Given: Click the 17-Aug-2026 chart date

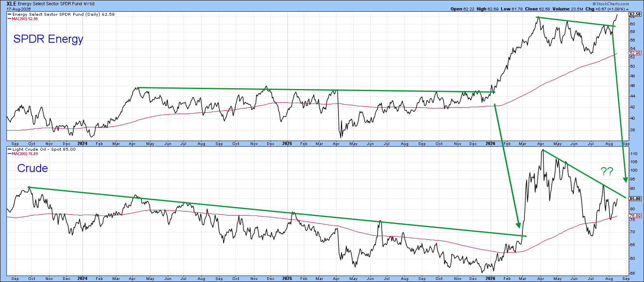Looking at the screenshot, I should tap(18, 8).
